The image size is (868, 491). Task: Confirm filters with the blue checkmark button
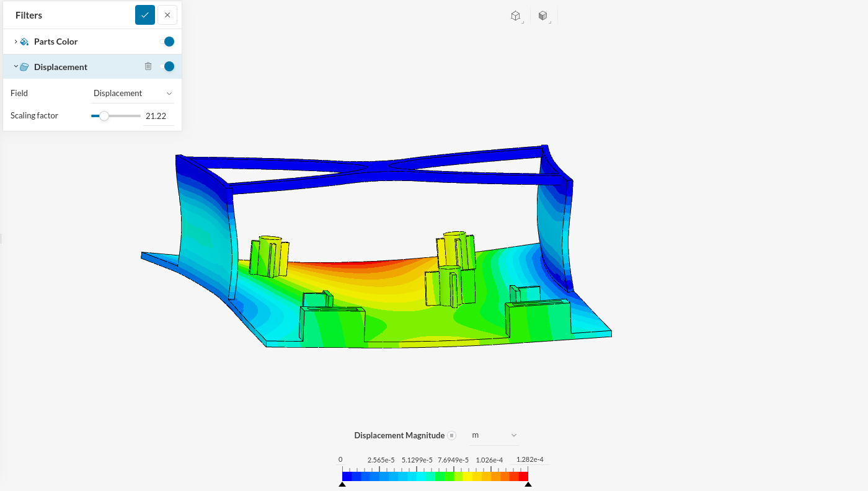[145, 15]
